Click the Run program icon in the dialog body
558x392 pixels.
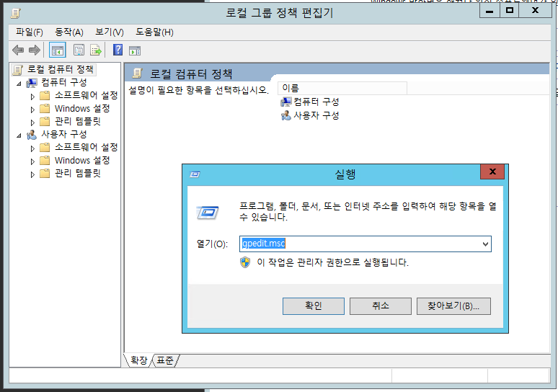pos(208,213)
